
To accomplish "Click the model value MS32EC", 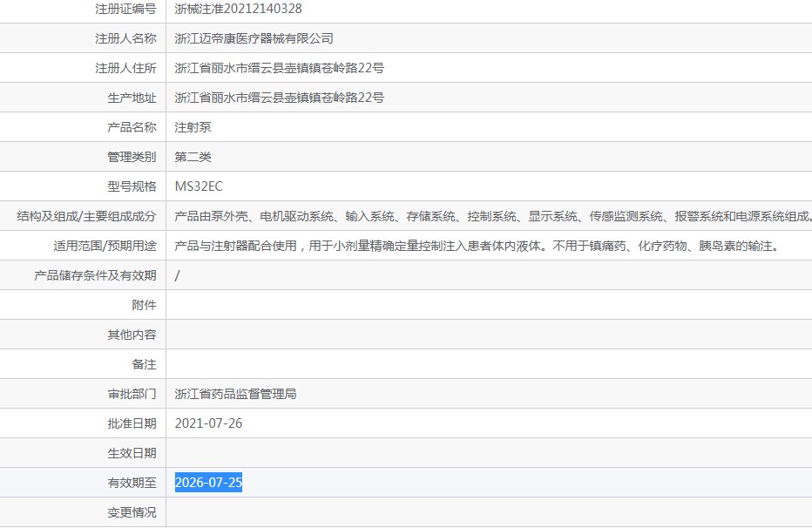I will (199, 186).
